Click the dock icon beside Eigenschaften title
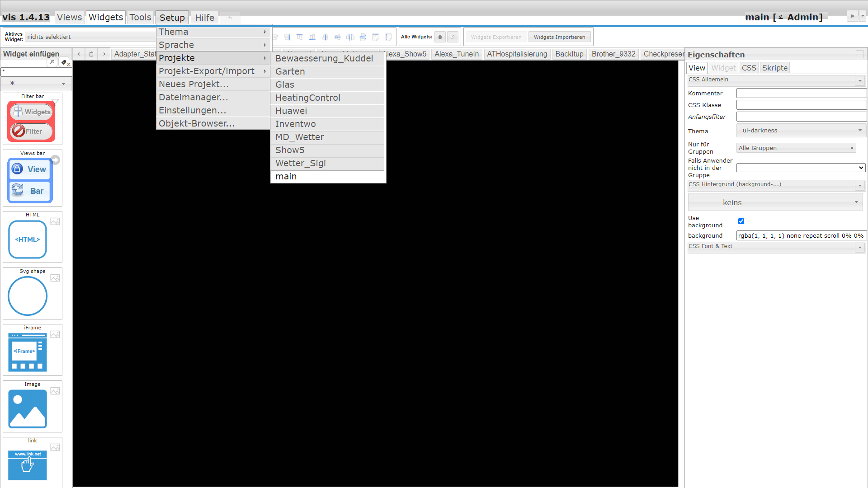The image size is (868, 488). pos(860,54)
